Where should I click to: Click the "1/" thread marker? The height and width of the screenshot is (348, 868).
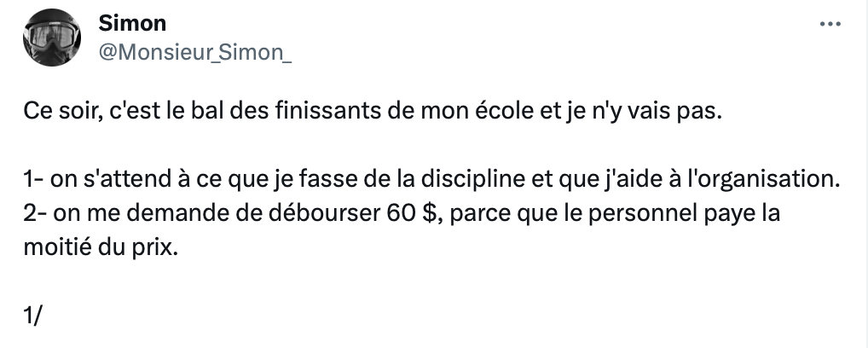click(x=33, y=316)
